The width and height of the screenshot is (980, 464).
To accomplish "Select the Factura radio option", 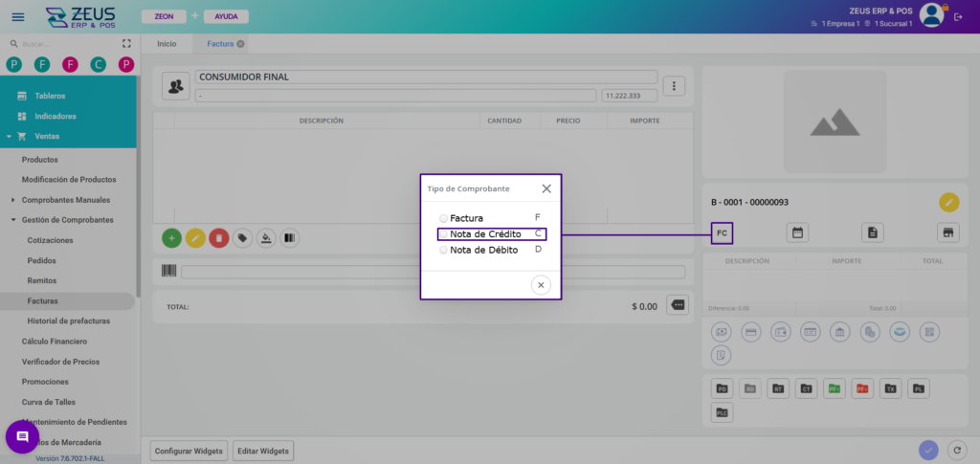I will (443, 218).
